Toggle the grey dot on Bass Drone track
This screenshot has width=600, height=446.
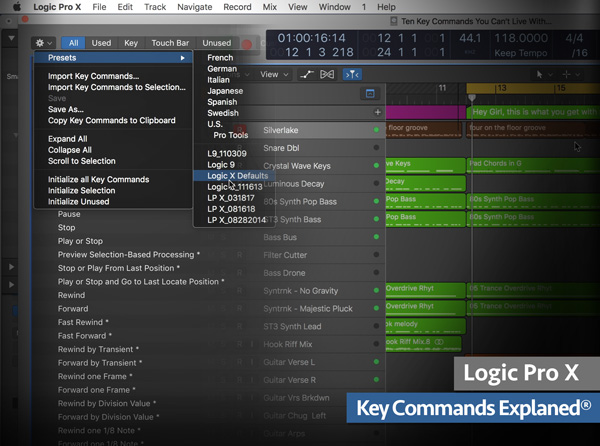click(376, 272)
